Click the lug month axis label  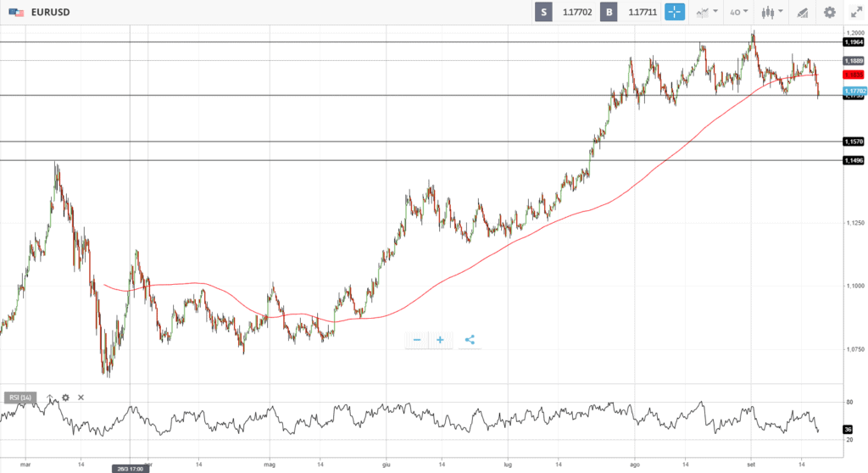tap(508, 465)
